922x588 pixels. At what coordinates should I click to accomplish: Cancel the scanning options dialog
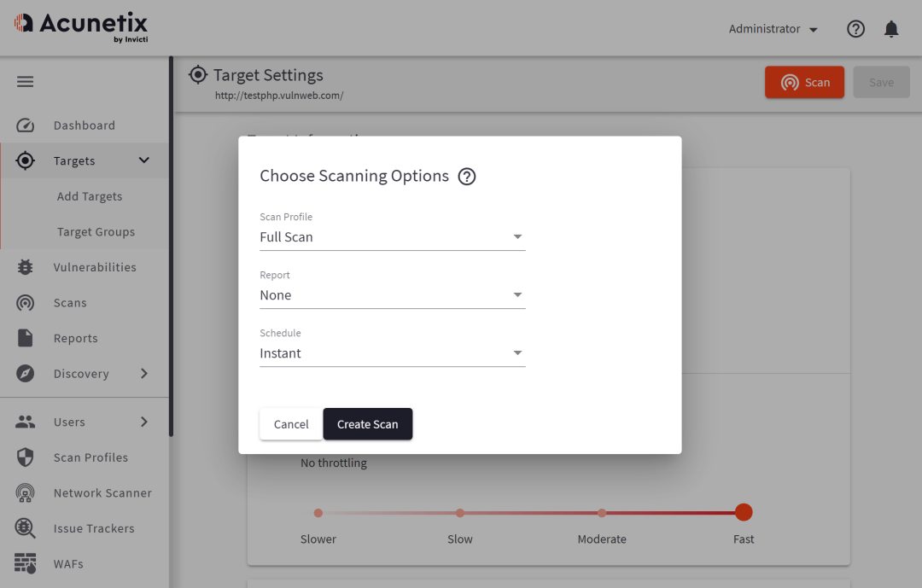(x=291, y=424)
